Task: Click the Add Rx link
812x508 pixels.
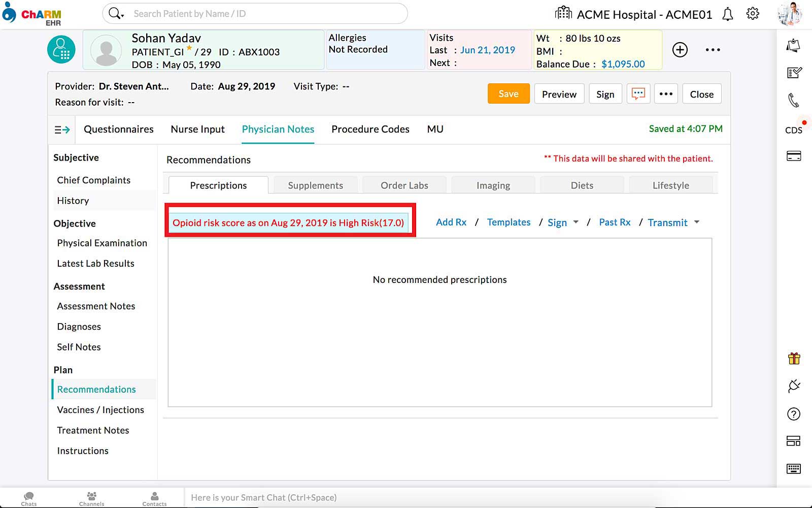Action: (x=451, y=222)
